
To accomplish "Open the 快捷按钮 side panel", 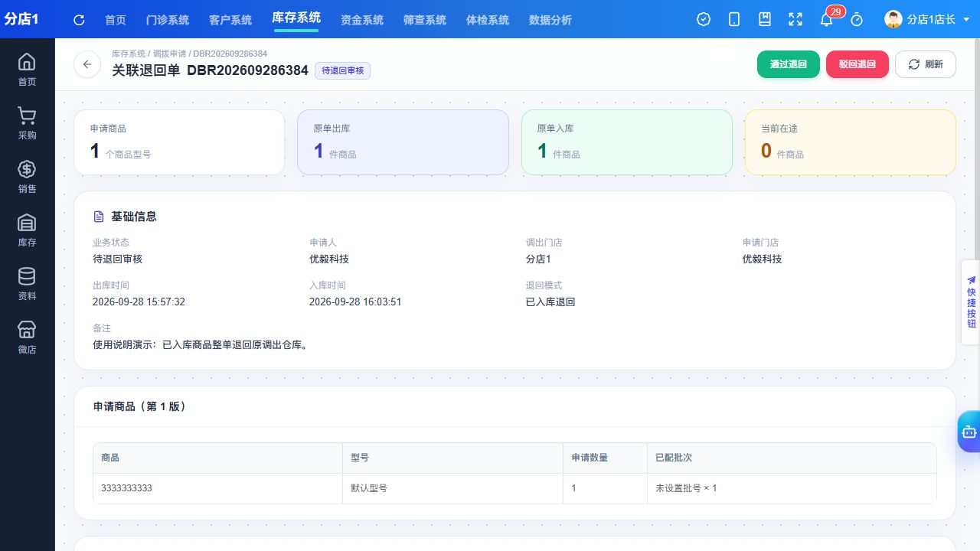I will [971, 302].
